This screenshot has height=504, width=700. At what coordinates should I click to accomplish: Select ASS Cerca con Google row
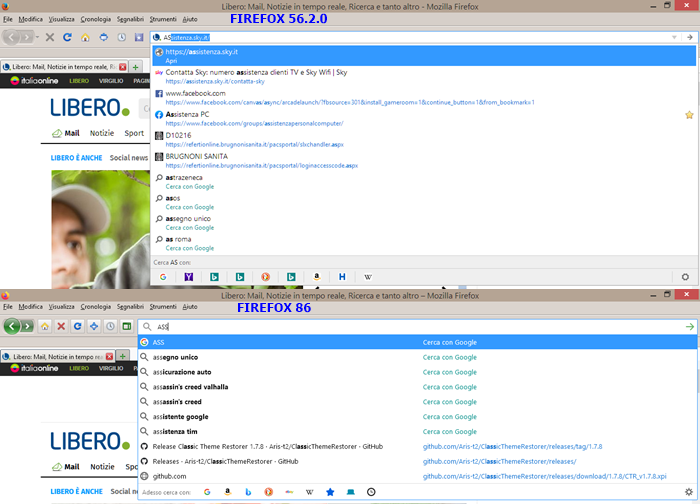tap(417, 342)
